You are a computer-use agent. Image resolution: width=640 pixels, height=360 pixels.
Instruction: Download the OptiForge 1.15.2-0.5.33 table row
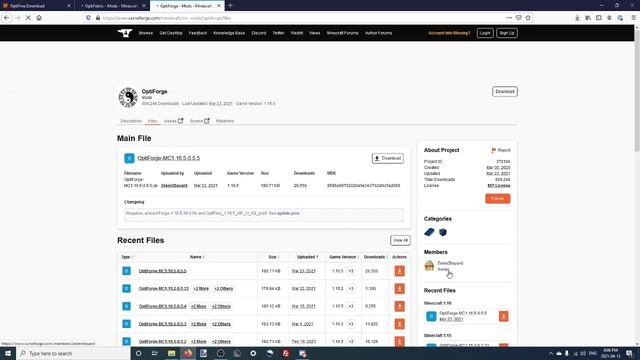(400, 289)
